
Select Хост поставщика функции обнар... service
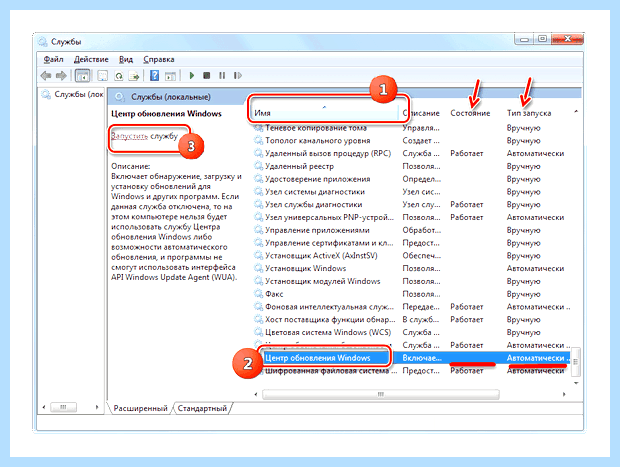(330, 320)
